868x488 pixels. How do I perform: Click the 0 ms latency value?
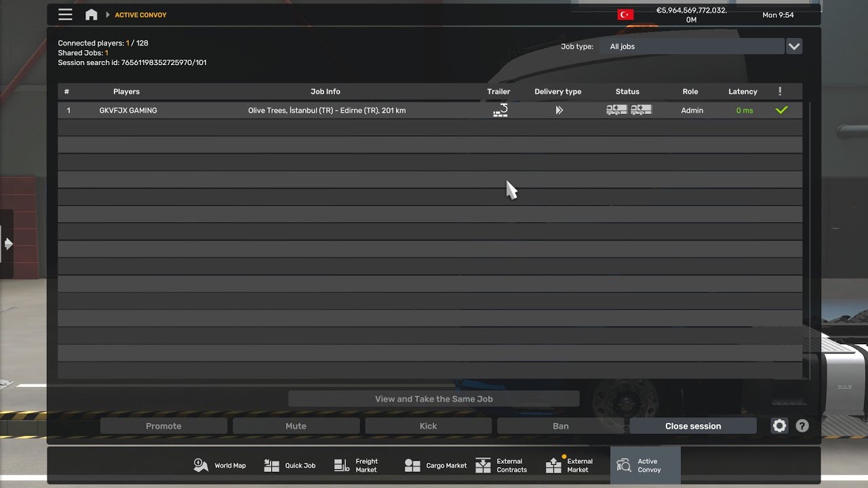click(745, 110)
